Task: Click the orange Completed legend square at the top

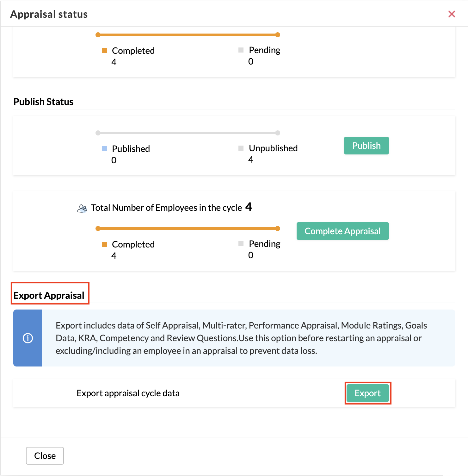Action: (x=104, y=51)
